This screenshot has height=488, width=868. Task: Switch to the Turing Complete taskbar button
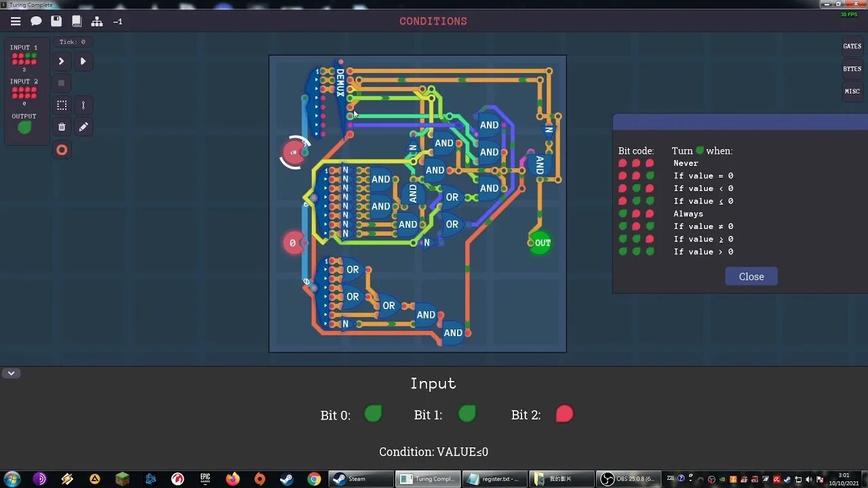coord(429,479)
